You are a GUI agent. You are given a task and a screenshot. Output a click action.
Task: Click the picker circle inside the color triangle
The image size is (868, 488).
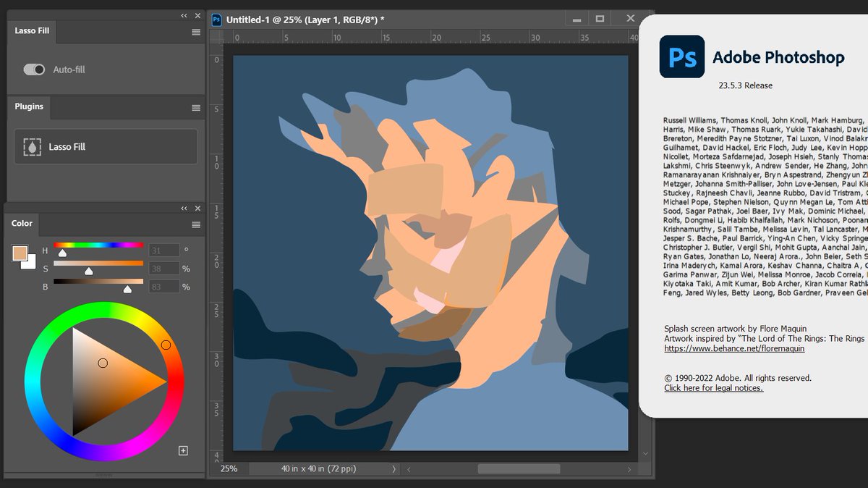point(103,363)
